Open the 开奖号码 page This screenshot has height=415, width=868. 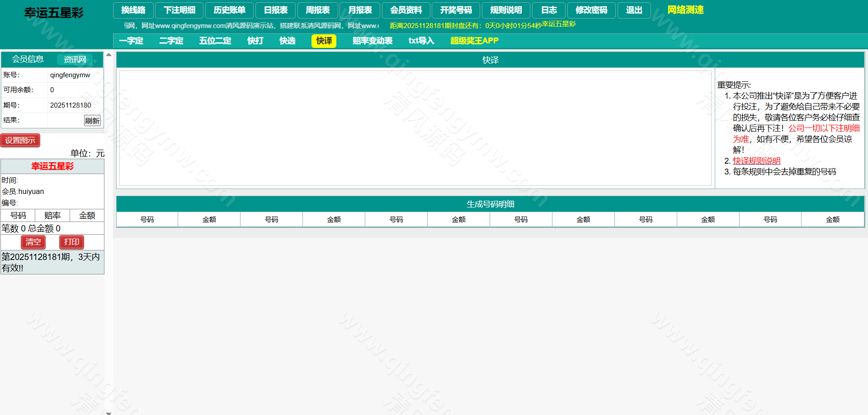[456, 10]
